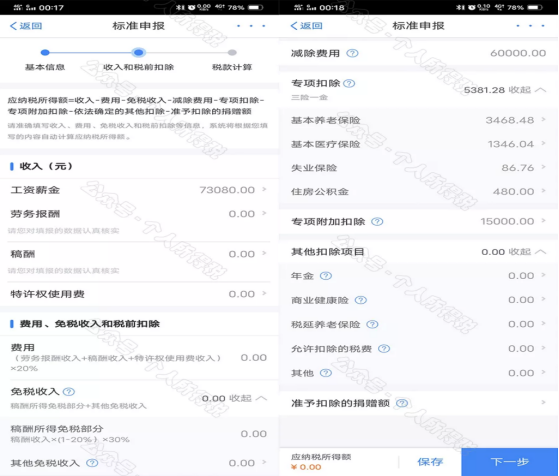Open help for 税延养老保险
This screenshot has width=559, height=476.
click(x=372, y=324)
